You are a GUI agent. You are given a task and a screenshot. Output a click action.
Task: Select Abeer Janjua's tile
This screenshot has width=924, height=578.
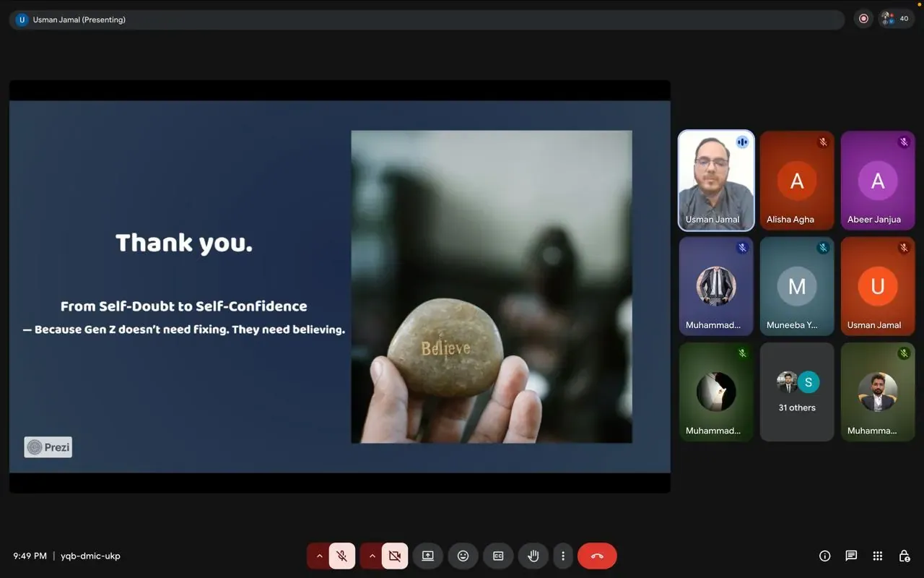coord(878,181)
